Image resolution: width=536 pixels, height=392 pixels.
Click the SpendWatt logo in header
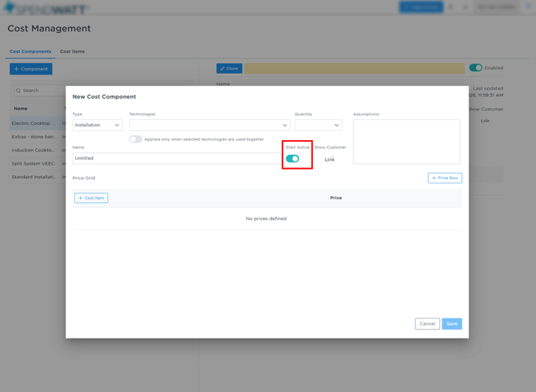(46, 8)
